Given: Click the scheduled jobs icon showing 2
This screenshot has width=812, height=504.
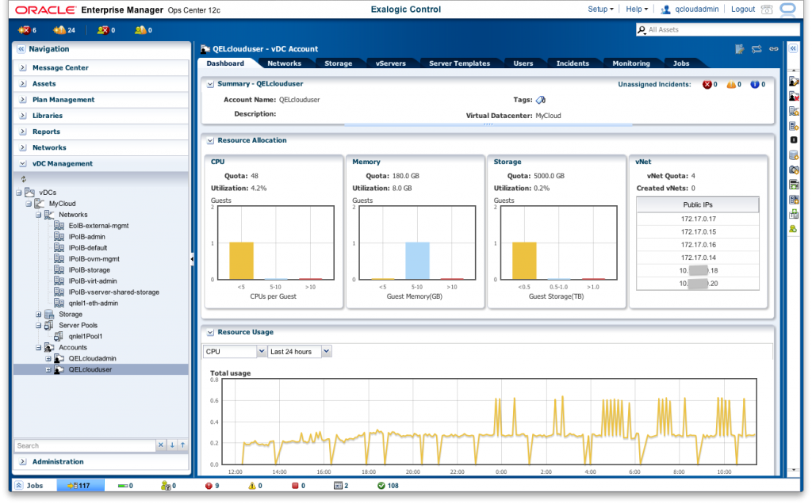Looking at the screenshot, I should coord(338,485).
